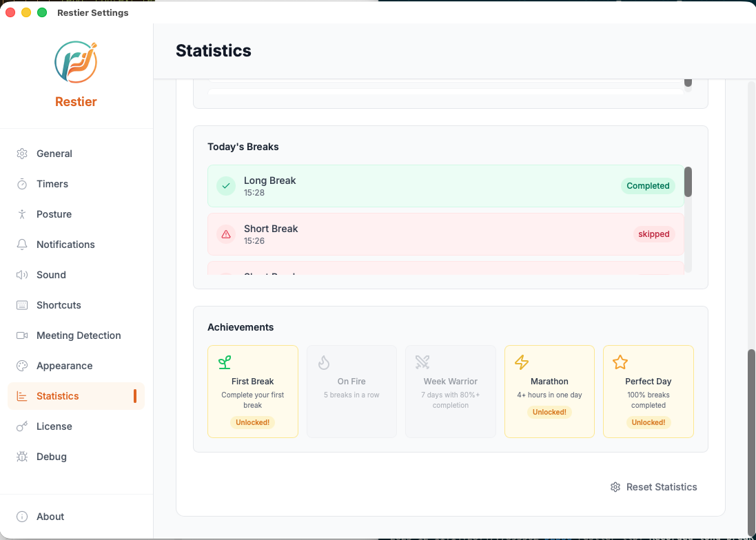Viewport: 756px width, 540px height.
Task: Click the General gear icon in sidebar
Action: pos(22,154)
